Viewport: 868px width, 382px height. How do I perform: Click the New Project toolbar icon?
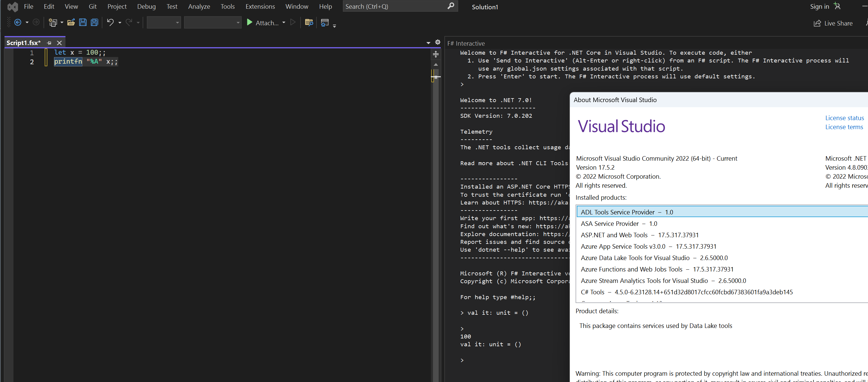(x=53, y=22)
